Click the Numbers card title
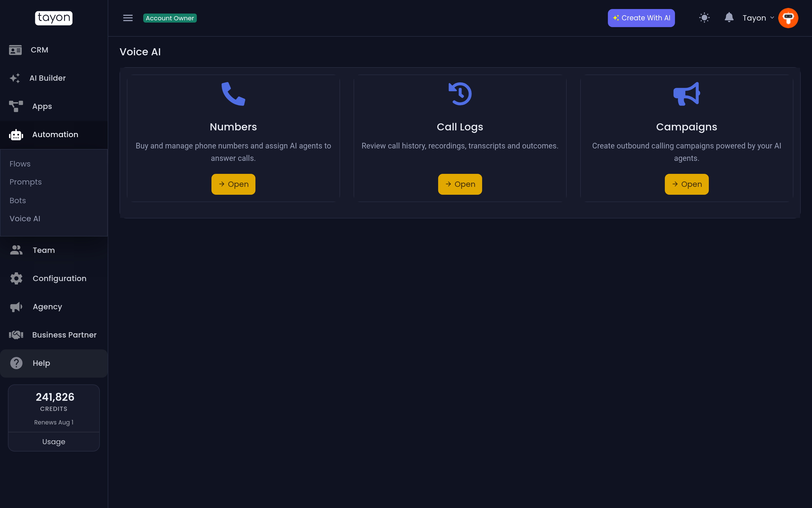Viewport: 812px width, 508px height. click(233, 127)
